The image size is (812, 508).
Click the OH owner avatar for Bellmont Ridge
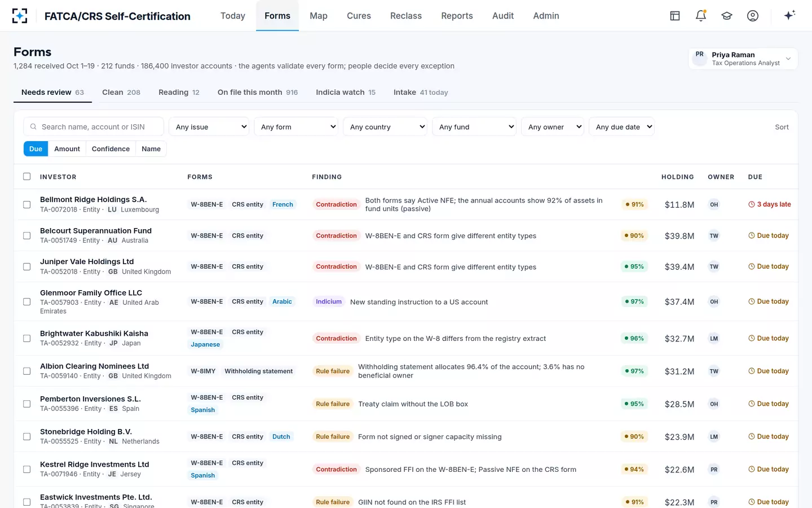tap(714, 205)
